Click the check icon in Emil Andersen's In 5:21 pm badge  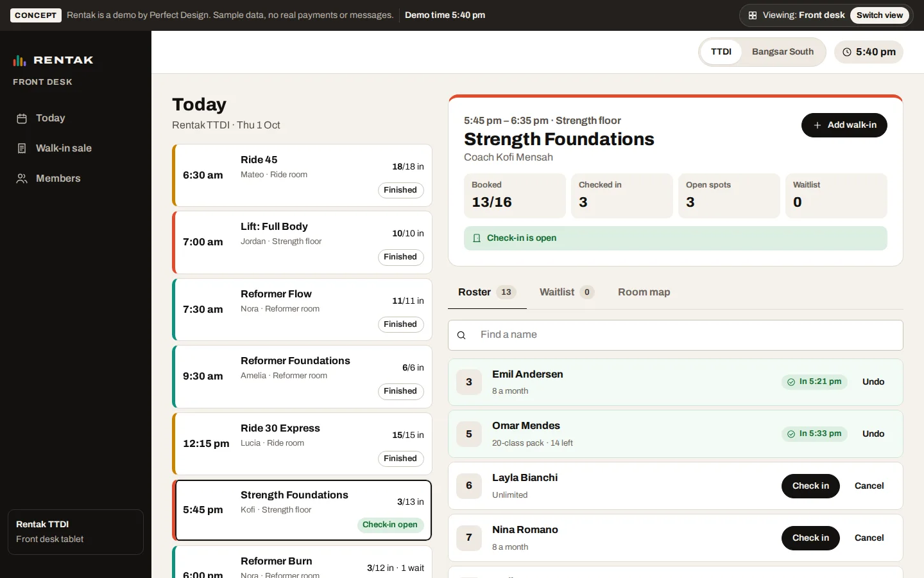tap(791, 382)
